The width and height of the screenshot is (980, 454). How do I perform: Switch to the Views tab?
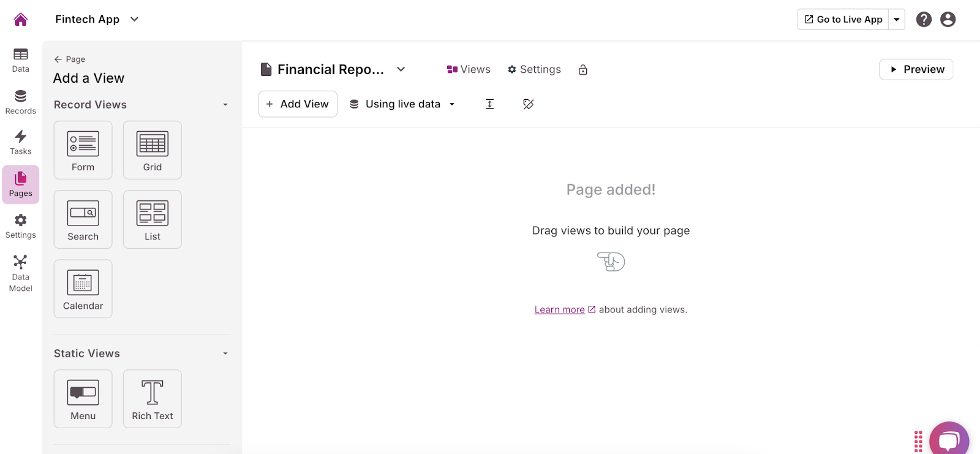pos(469,70)
